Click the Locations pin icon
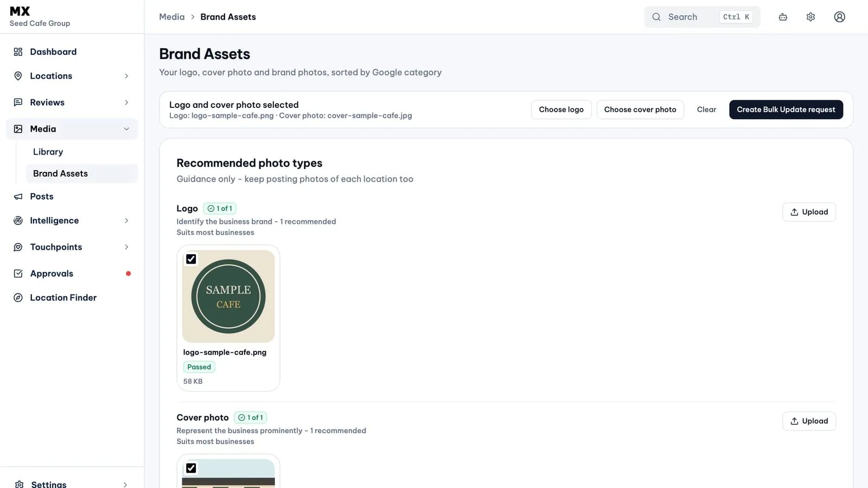Screen dimensions: 868x488 (x=18, y=76)
